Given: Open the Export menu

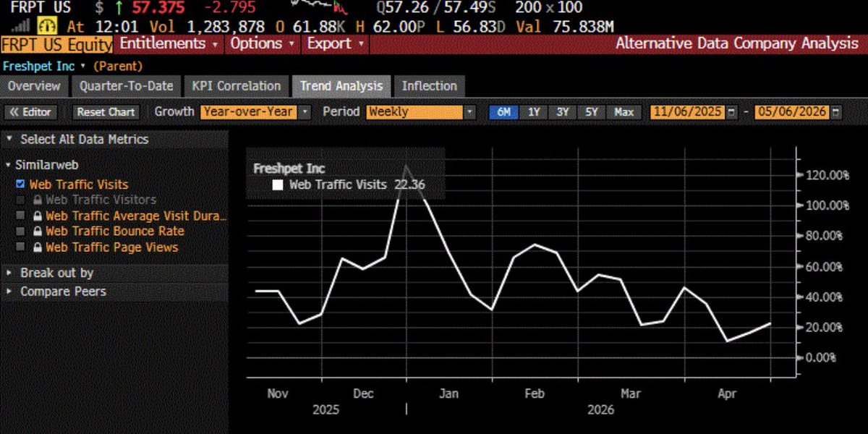Looking at the screenshot, I should [x=334, y=43].
